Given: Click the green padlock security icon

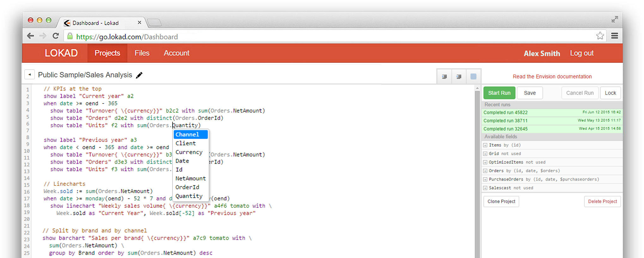Looking at the screenshot, I should [x=70, y=36].
